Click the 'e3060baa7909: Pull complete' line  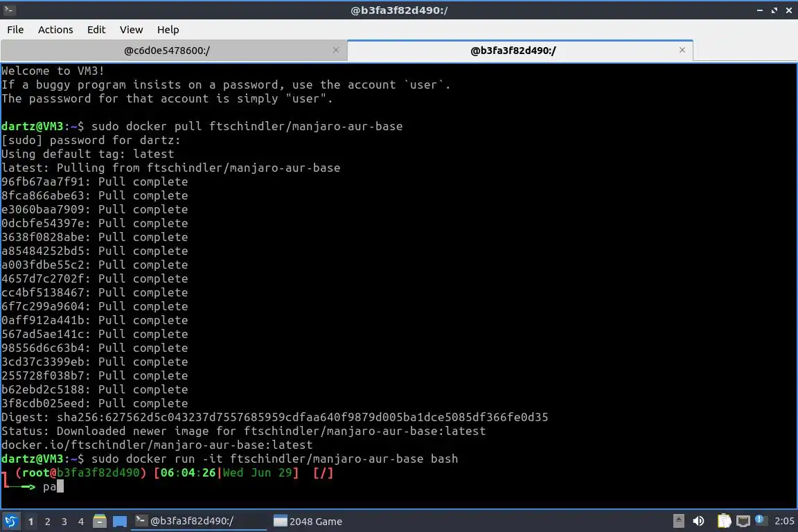(95, 209)
